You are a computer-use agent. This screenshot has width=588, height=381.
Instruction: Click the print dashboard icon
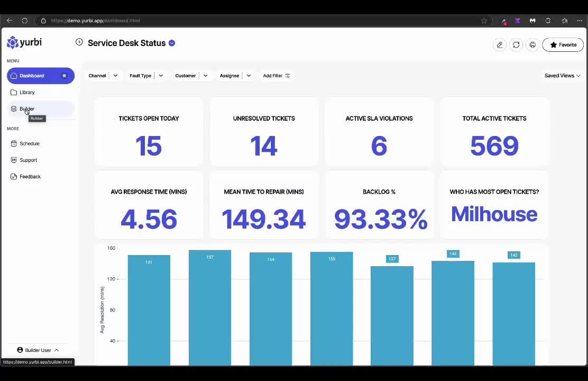pyautogui.click(x=532, y=45)
